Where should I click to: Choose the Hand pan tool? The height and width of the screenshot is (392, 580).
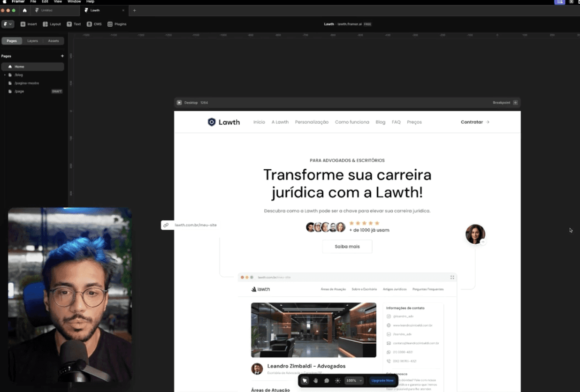click(316, 380)
